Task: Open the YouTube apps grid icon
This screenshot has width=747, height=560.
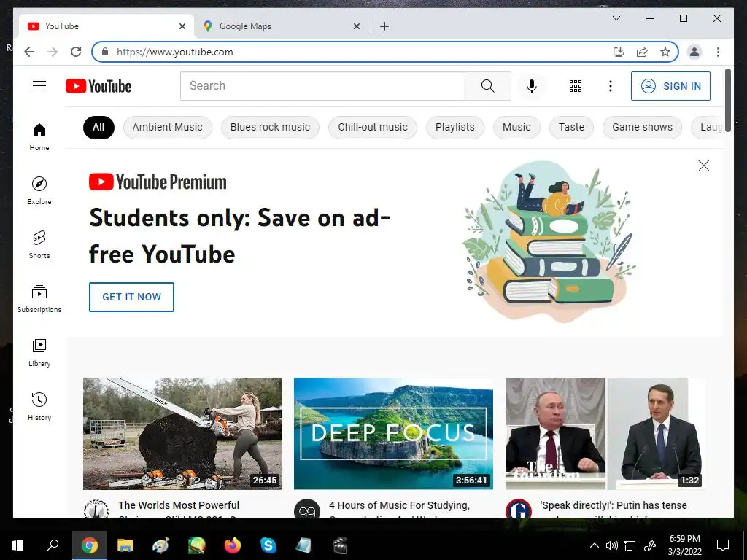Action: (576, 86)
